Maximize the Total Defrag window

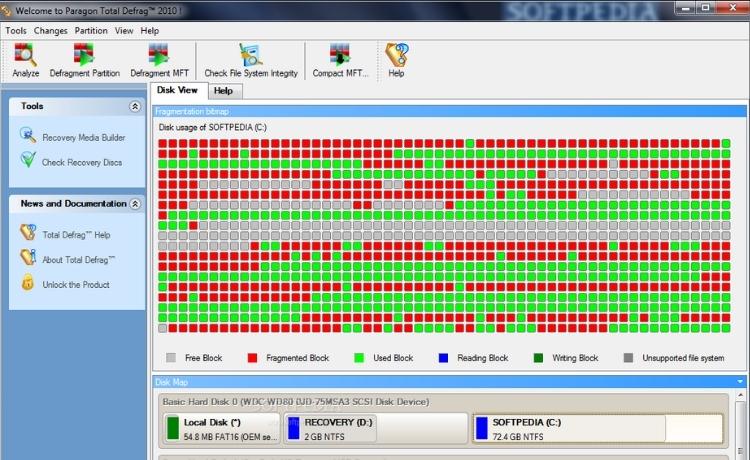[706, 8]
